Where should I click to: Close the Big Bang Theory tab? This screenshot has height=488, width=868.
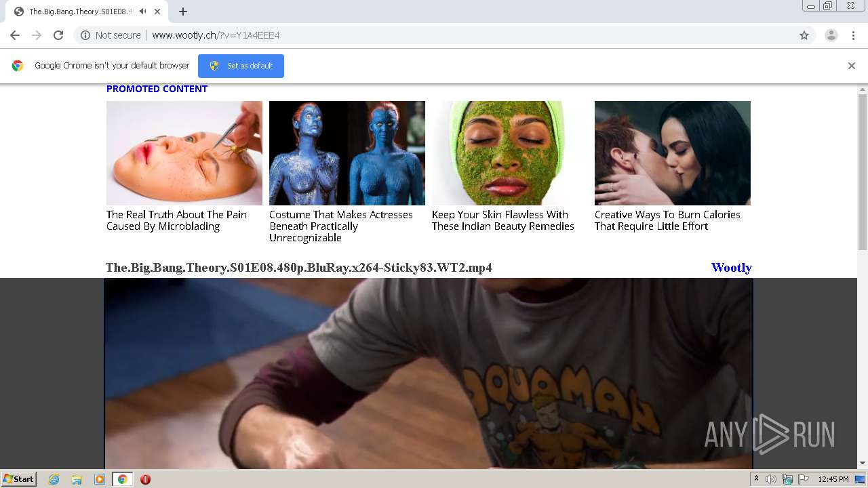pos(157,12)
